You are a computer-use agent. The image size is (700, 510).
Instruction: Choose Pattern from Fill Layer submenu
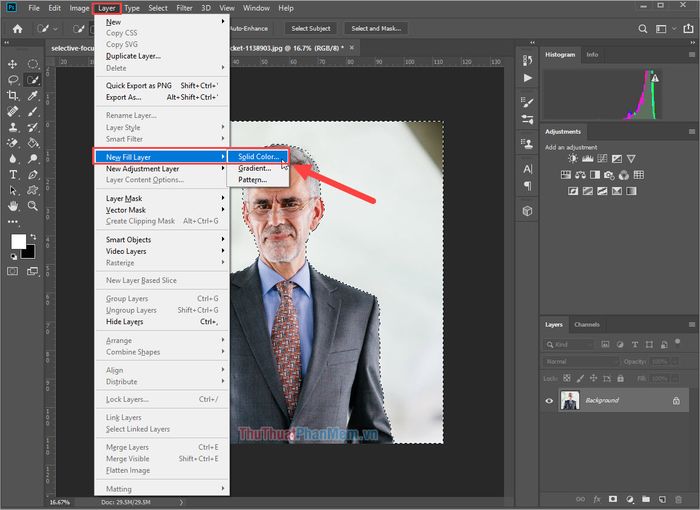[x=258, y=180]
